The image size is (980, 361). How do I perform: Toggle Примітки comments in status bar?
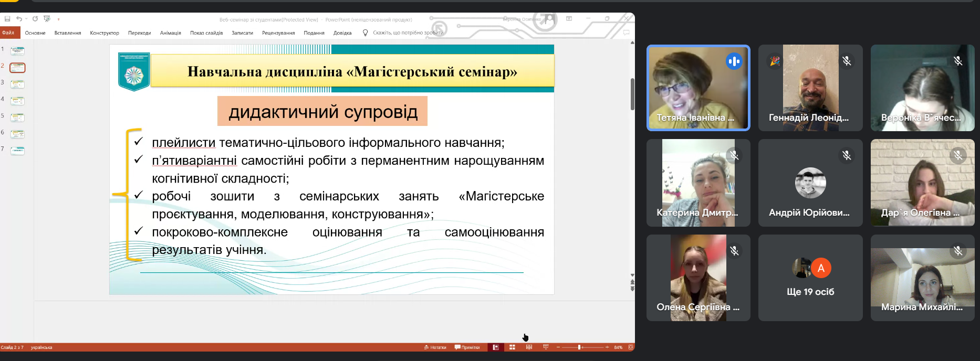(467, 347)
